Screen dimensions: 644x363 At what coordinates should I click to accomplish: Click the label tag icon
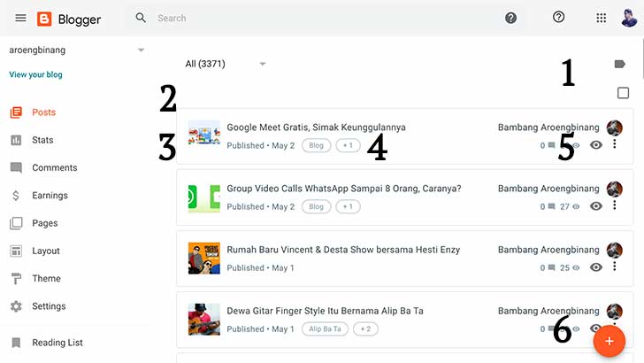point(620,64)
